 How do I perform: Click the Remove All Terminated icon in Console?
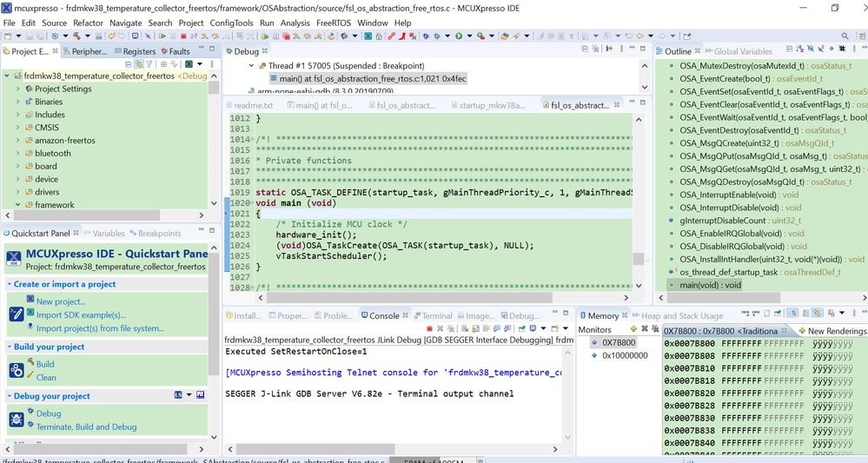click(x=450, y=328)
